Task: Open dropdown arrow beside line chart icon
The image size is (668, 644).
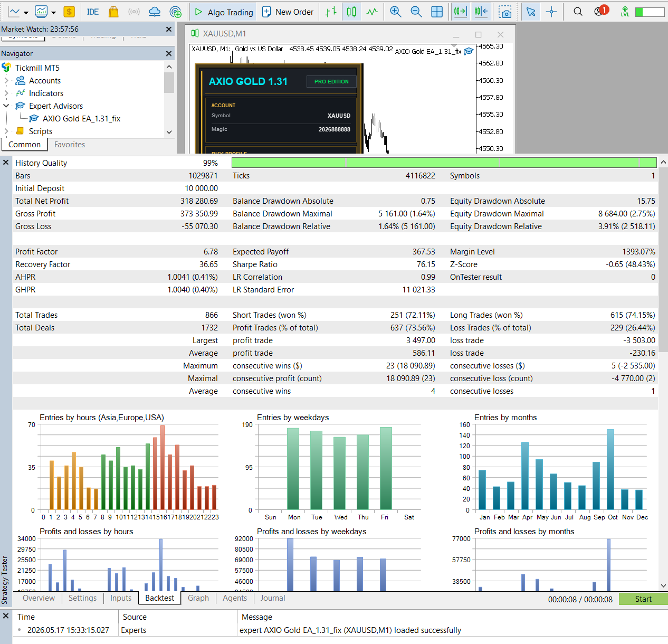Action: [x=26, y=12]
